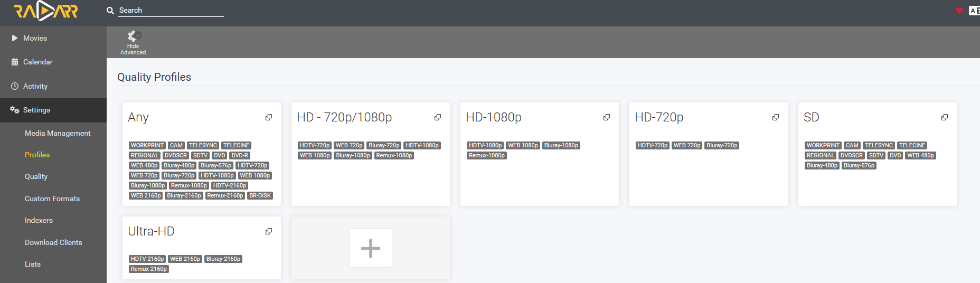980x283 pixels.
Task: Open the Indexers settings page
Action: (39, 220)
